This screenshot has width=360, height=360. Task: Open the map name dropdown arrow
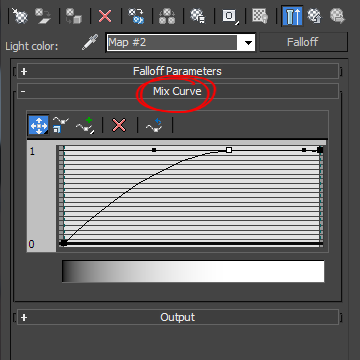pyautogui.click(x=247, y=43)
